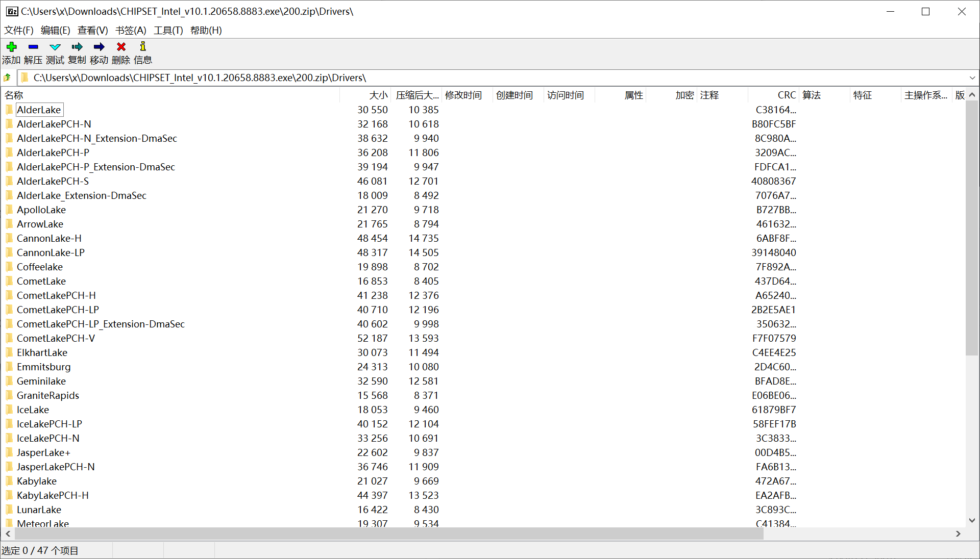Select the IceLakePCH-LP row name
Image resolution: width=980 pixels, height=559 pixels.
pyautogui.click(x=50, y=424)
